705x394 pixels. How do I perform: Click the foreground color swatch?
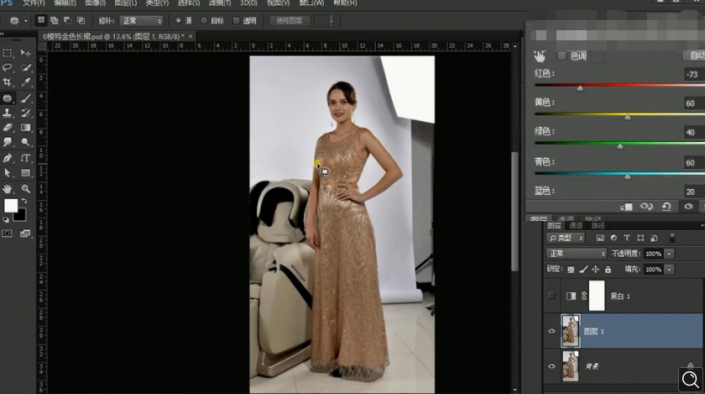click(11, 206)
